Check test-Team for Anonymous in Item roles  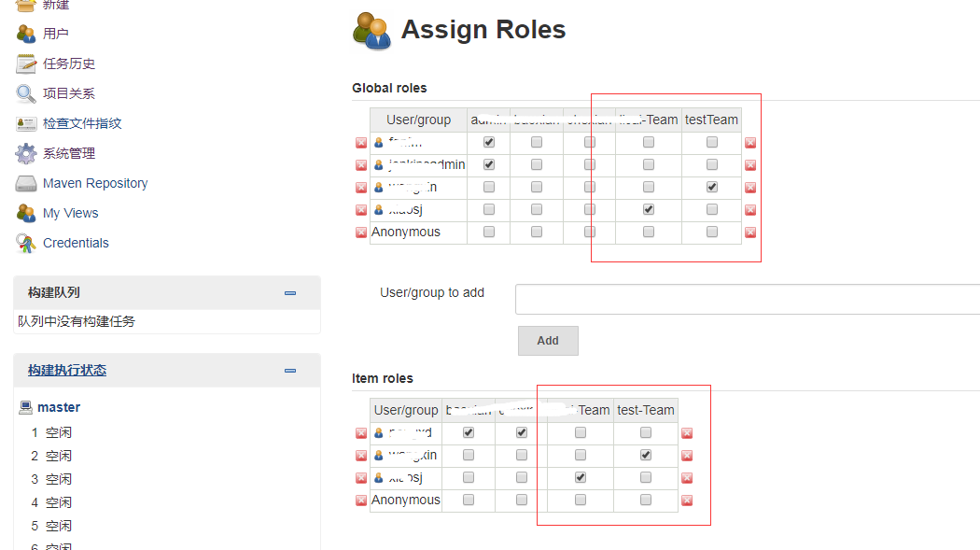646,500
